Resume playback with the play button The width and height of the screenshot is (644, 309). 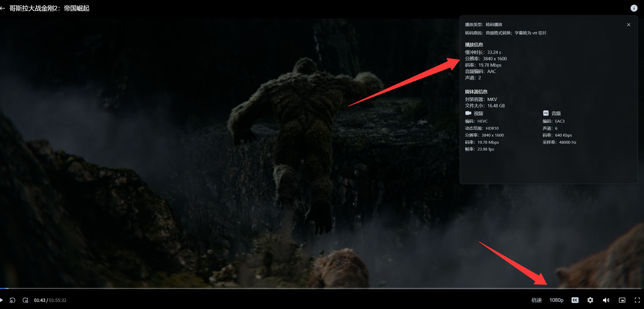(x=2, y=300)
